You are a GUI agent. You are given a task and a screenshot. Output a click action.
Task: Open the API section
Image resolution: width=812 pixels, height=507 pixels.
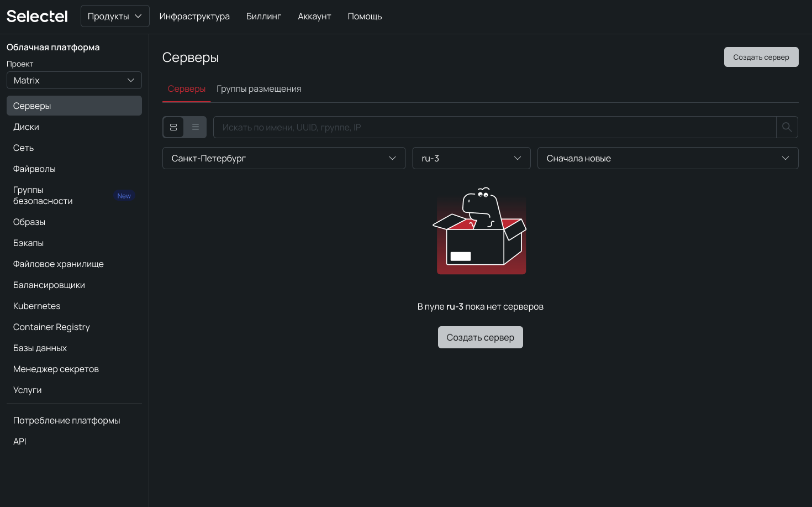click(74, 441)
